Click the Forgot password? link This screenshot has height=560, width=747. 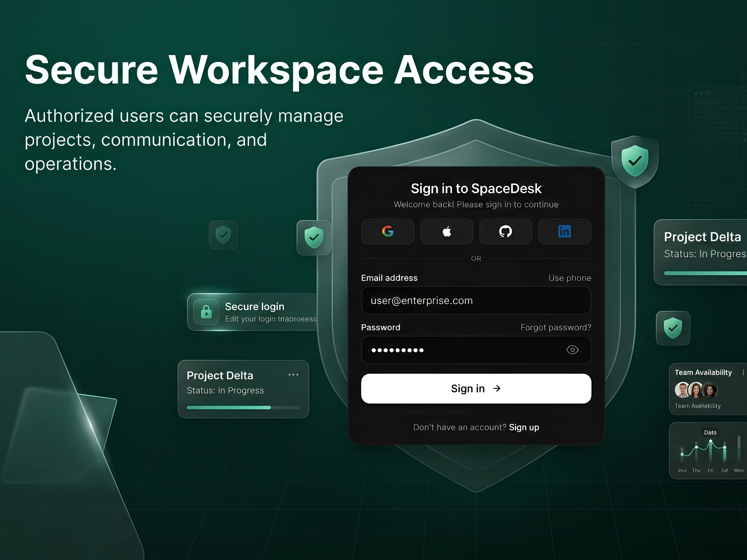pos(556,327)
